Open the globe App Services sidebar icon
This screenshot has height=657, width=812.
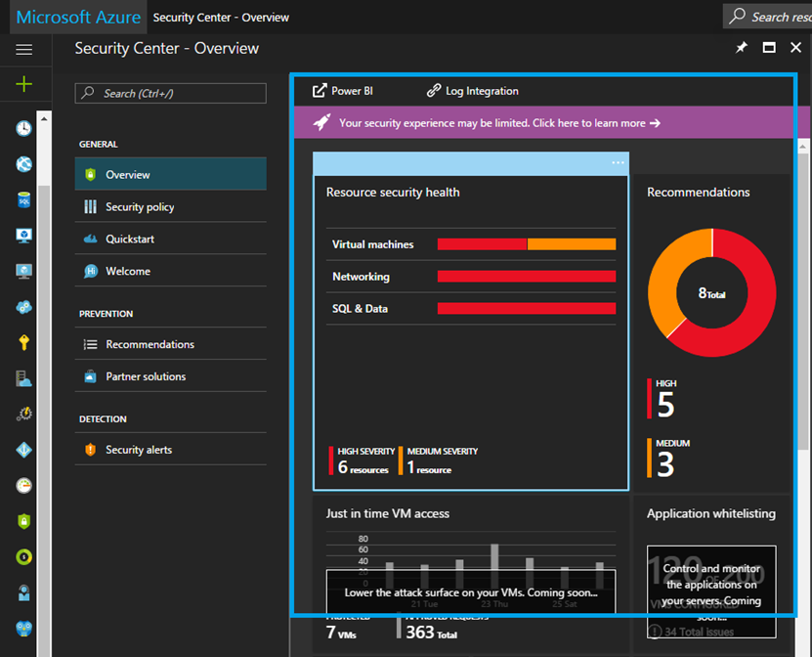pyautogui.click(x=23, y=164)
